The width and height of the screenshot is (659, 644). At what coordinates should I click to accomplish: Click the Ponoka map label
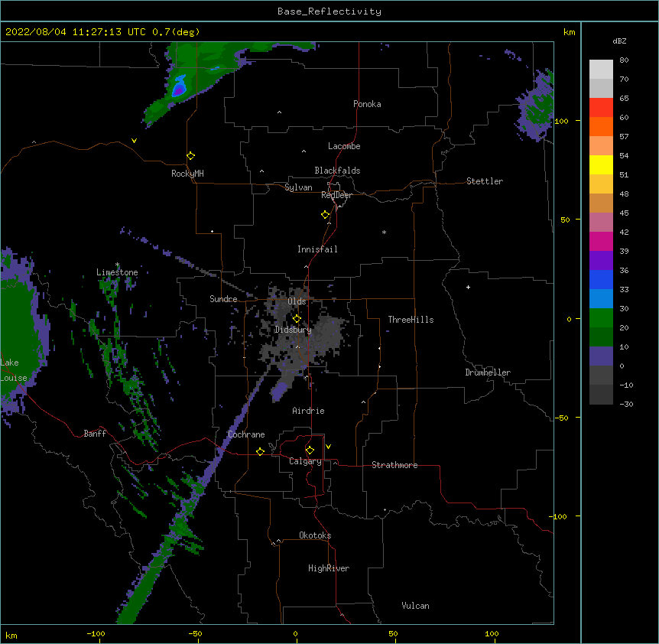click(x=367, y=104)
